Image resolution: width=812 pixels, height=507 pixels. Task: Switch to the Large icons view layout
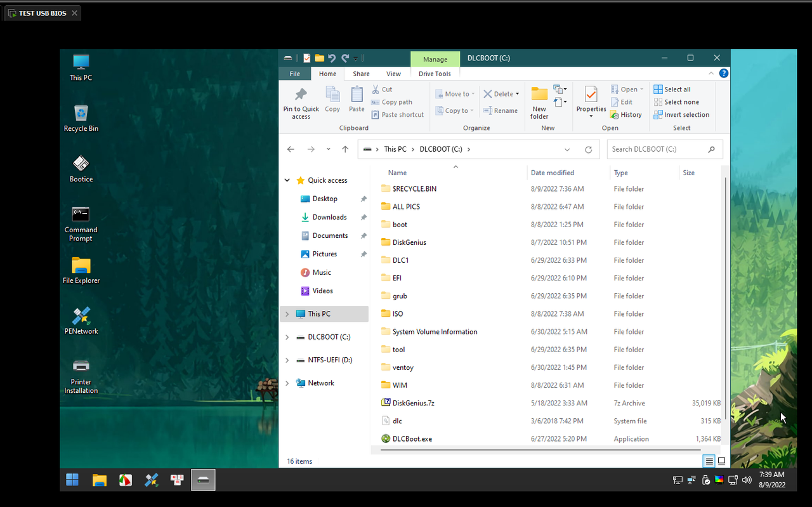(x=721, y=461)
